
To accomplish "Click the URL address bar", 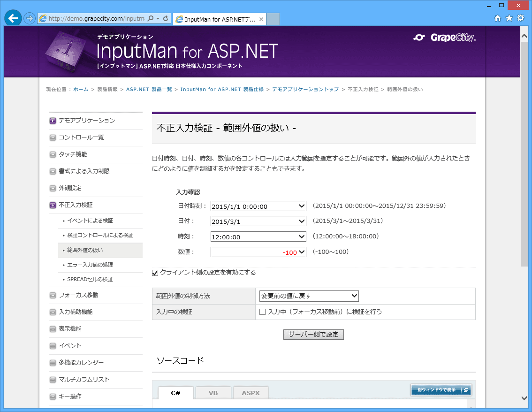I will 96,19.
